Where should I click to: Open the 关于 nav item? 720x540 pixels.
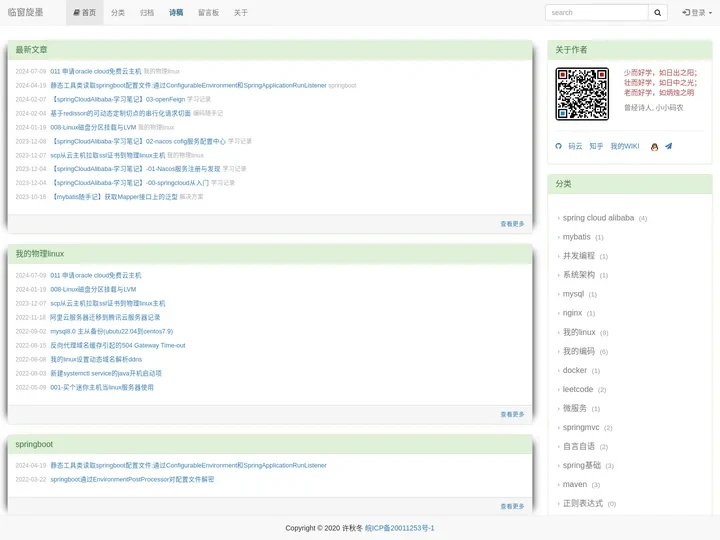coord(241,13)
